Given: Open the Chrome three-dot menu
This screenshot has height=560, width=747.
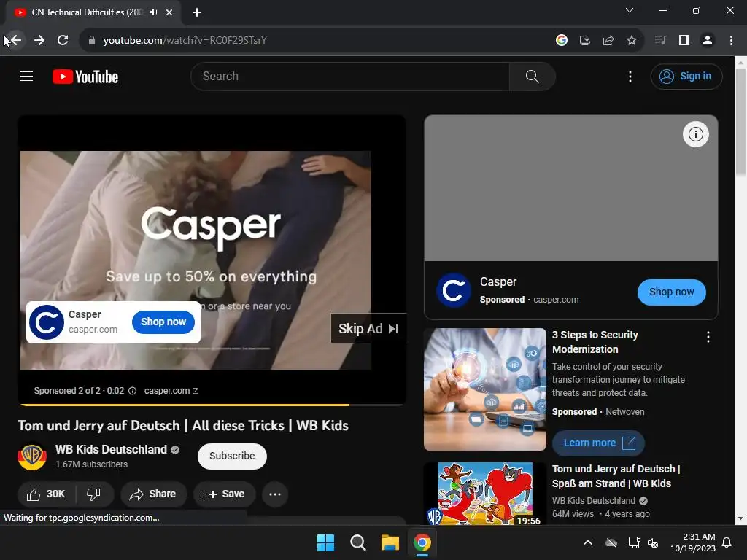Looking at the screenshot, I should (x=731, y=41).
